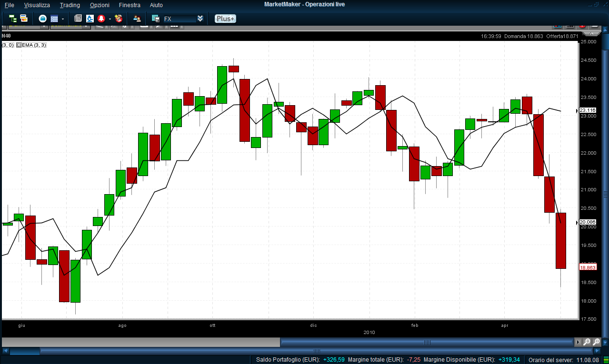609x364 pixels.
Task: Open the Visualizza menu
Action: click(x=37, y=5)
